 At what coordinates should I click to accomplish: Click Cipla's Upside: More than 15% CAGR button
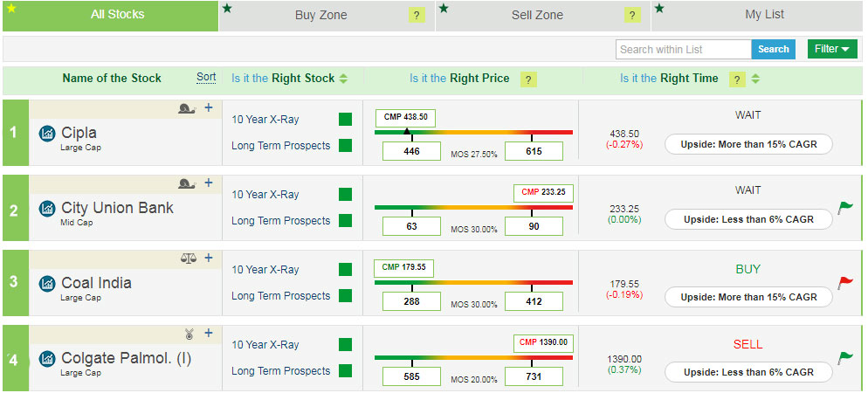pyautogui.click(x=748, y=144)
